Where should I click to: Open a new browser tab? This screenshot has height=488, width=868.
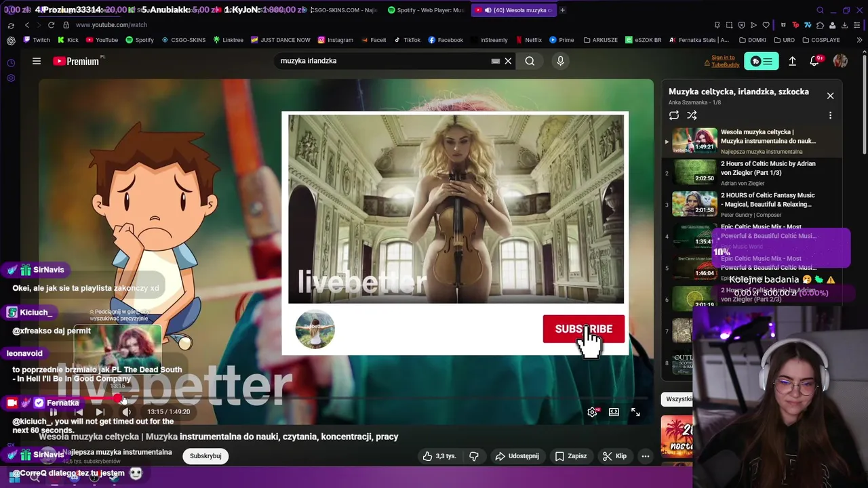click(563, 10)
